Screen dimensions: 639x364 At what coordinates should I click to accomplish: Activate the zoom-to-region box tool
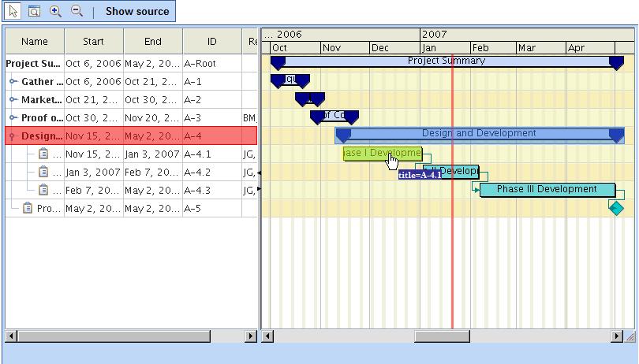click(34, 11)
